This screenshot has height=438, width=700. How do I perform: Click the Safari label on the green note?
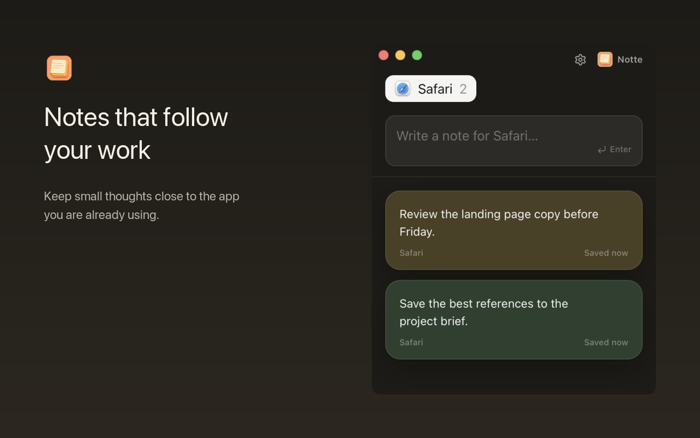coord(411,342)
